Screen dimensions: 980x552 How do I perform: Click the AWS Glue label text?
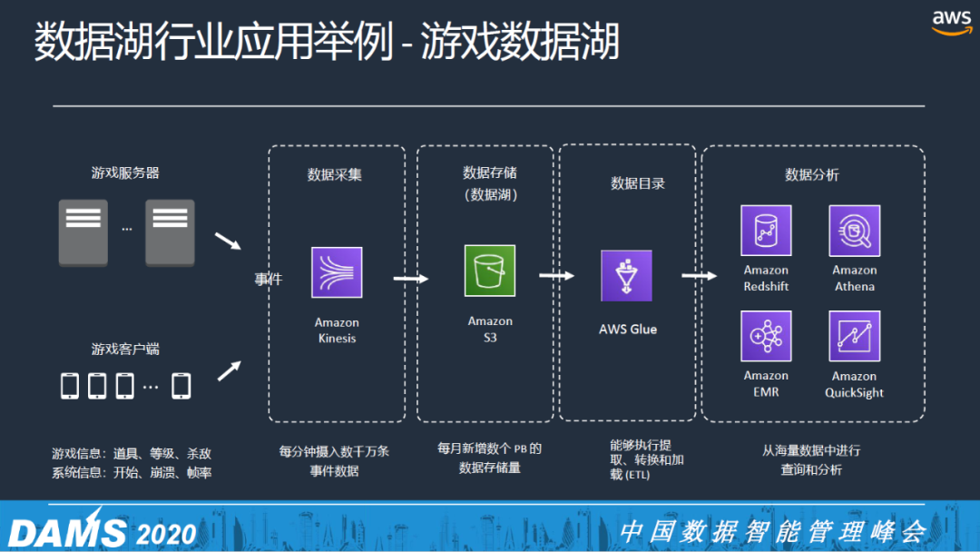point(628,330)
